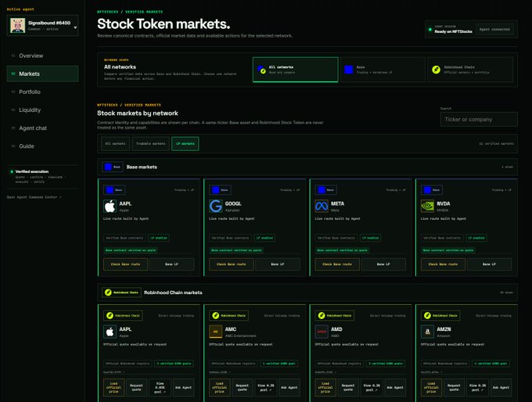Image resolution: width=532 pixels, height=402 pixels.
Task: Go to Portfolio in the sidebar
Action: pyautogui.click(x=42, y=92)
